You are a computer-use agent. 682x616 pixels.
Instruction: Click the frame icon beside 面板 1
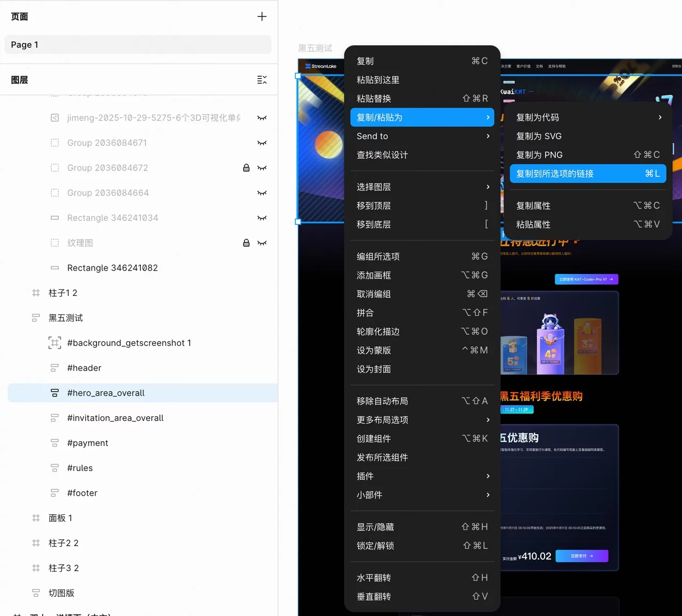(x=36, y=518)
